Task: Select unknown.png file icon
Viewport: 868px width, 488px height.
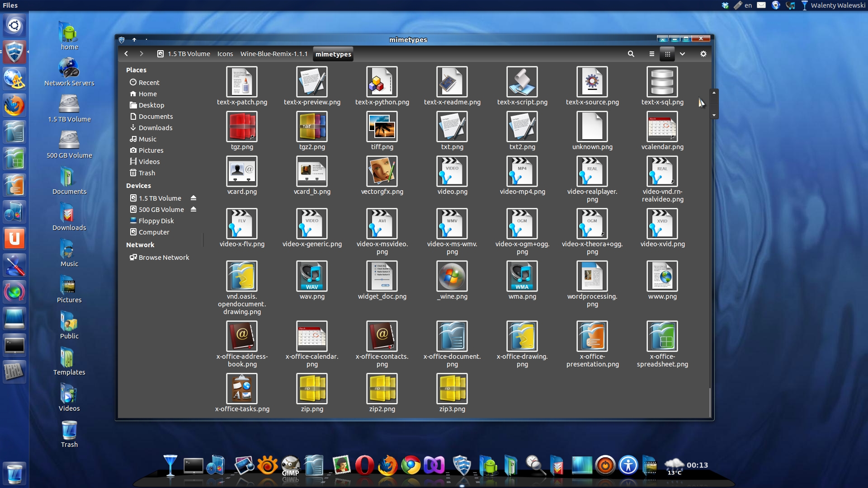Action: tap(592, 127)
